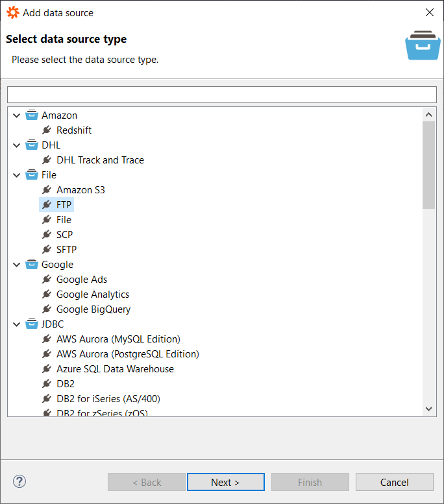Screen dimensions: 444x504
Task: Click the Redshift plug icon
Action: [x=47, y=130]
